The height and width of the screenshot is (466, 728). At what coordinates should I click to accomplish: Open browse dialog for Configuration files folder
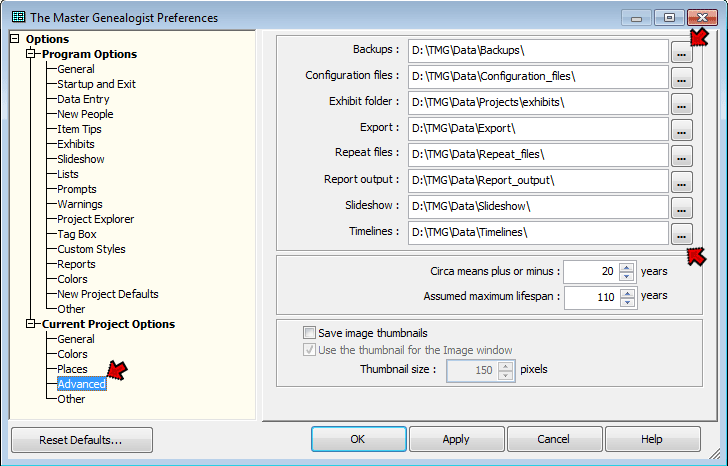pyautogui.click(x=681, y=77)
